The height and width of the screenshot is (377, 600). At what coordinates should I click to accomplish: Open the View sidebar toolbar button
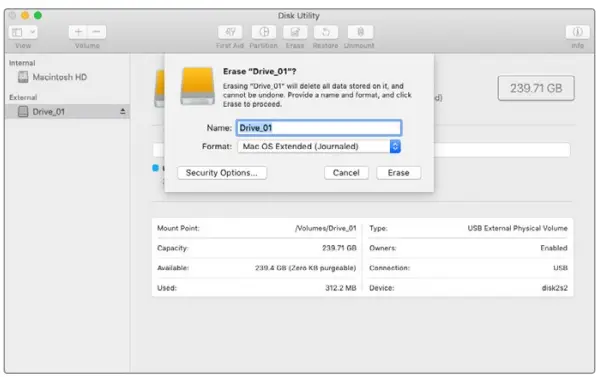click(17, 32)
